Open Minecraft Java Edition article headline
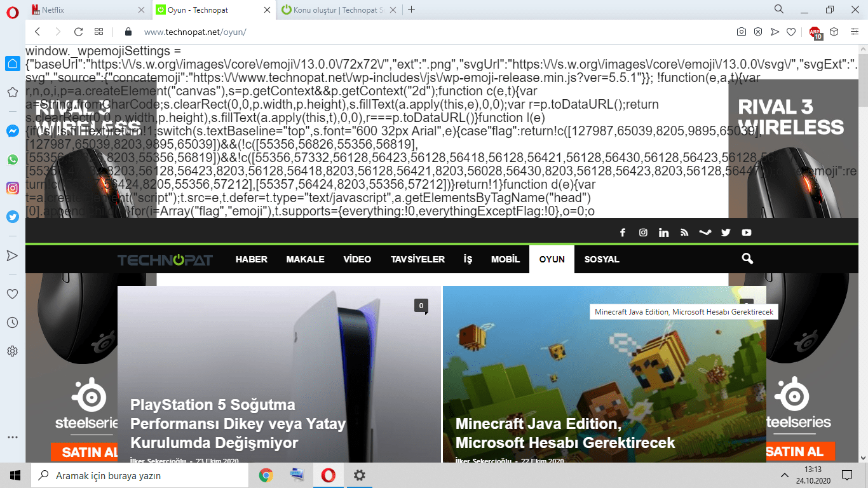868x488 pixels. coord(565,433)
